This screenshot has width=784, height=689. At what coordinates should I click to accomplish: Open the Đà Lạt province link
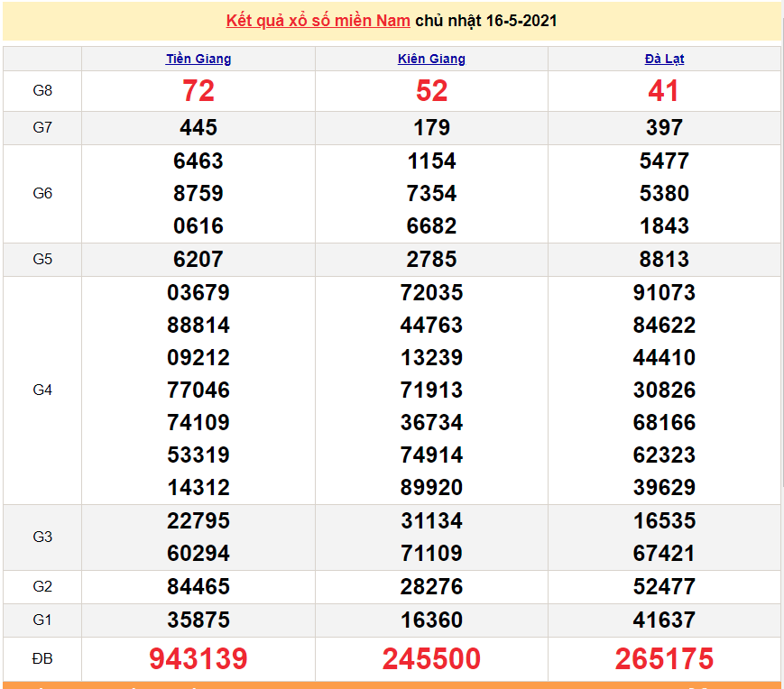tap(664, 59)
